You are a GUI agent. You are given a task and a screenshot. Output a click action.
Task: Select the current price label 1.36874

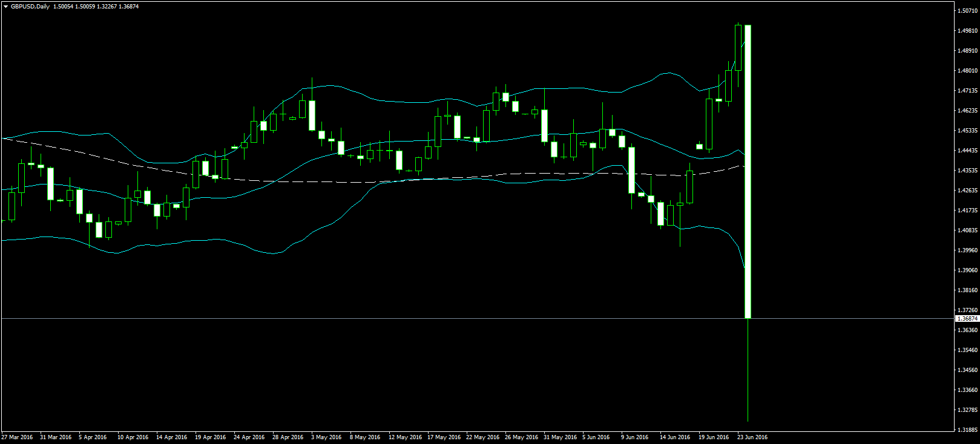(967, 318)
